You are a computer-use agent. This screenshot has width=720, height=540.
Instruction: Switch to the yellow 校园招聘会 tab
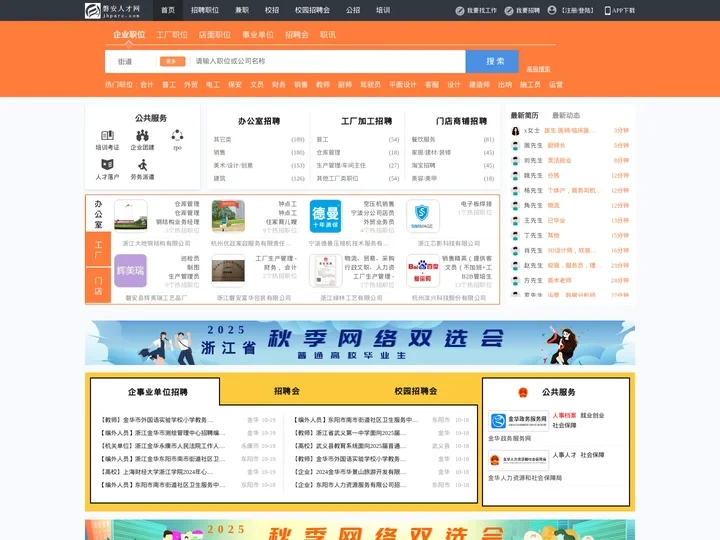point(416,391)
